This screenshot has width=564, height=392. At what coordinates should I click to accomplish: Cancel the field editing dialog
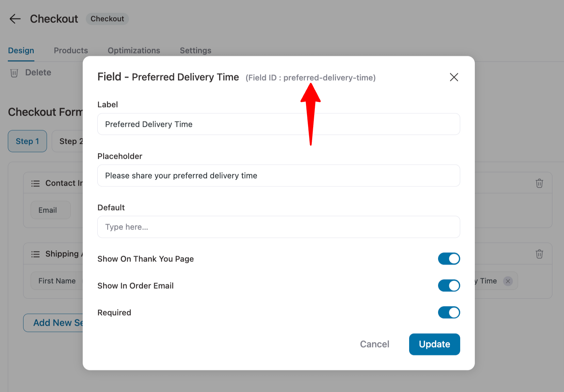[374, 344]
